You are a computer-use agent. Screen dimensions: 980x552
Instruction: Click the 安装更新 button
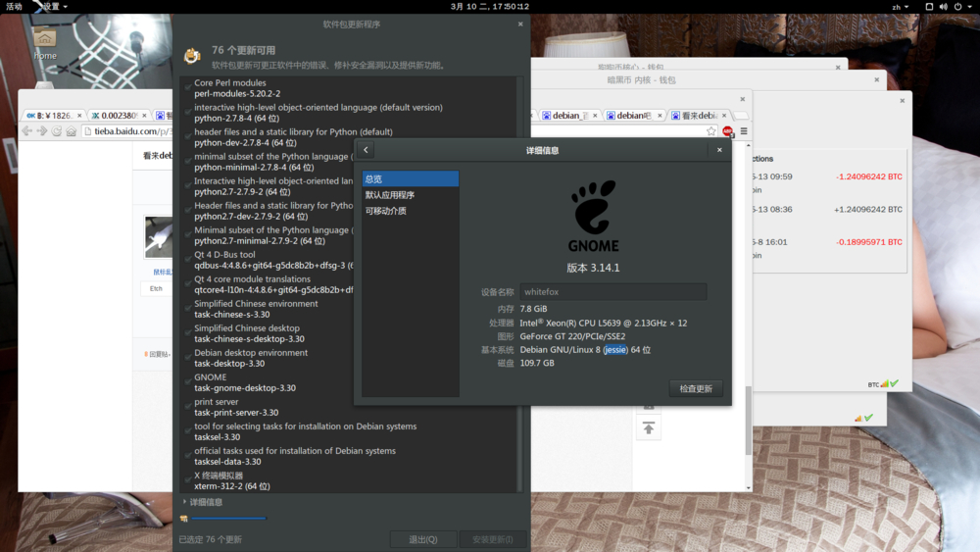[493, 539]
